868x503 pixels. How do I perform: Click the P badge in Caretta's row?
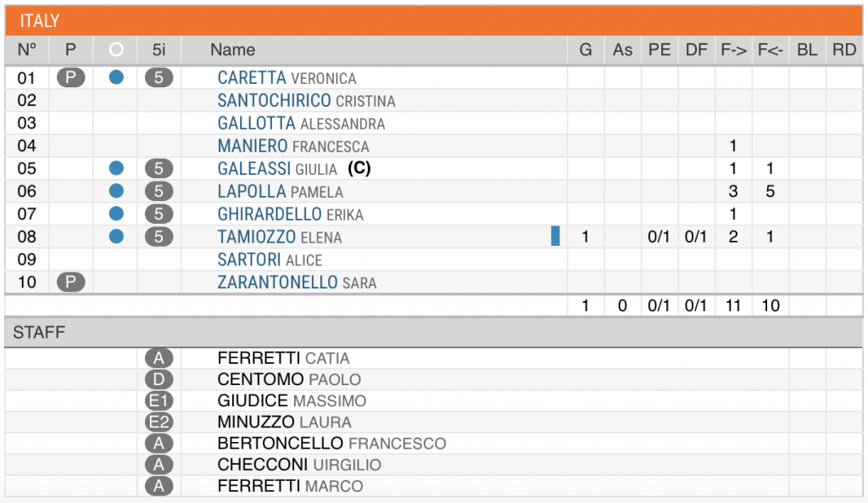(71, 78)
